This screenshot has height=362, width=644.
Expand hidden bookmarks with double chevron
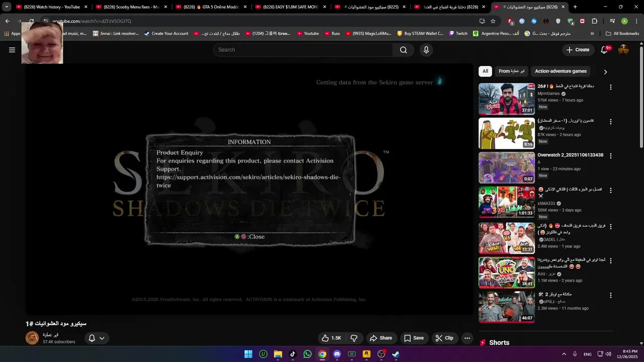[x=592, y=34]
